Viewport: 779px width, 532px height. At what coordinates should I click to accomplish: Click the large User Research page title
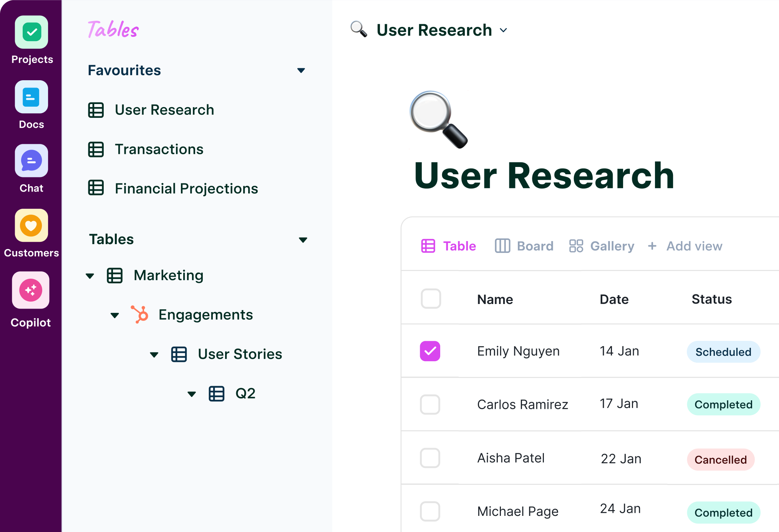click(544, 176)
